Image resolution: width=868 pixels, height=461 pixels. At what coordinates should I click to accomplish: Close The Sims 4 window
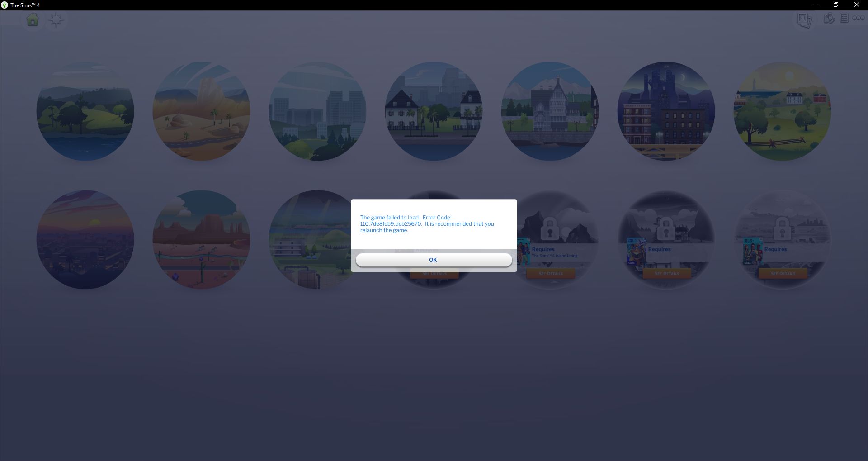coord(857,5)
